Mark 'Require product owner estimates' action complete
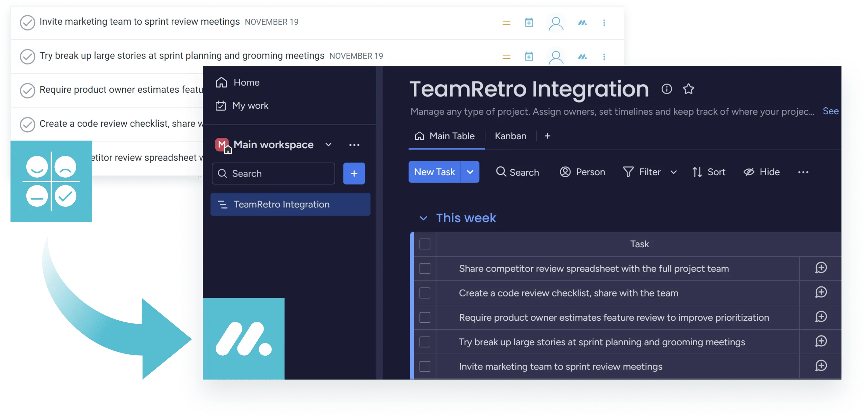868x419 pixels. pos(27,91)
